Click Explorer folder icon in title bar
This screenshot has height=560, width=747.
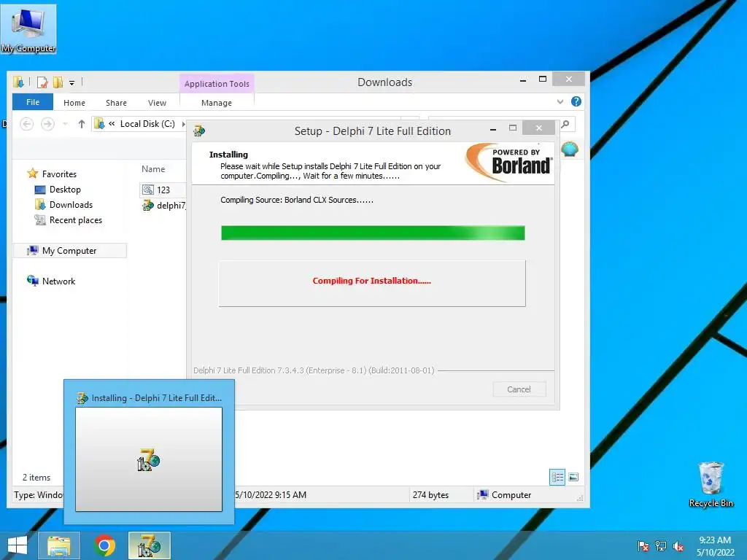click(x=18, y=82)
